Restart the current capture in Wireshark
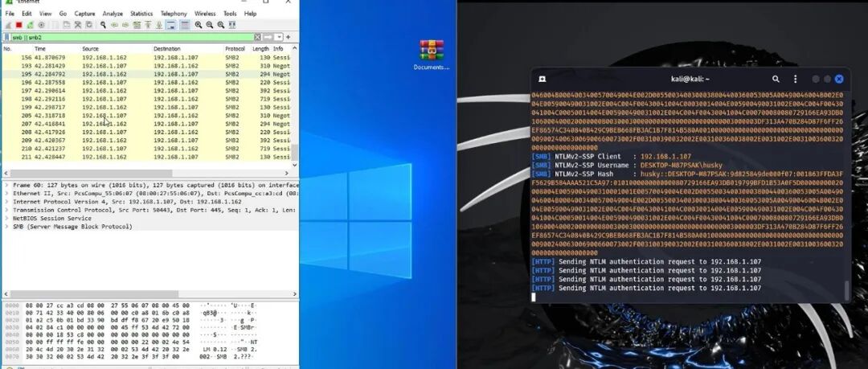 coord(30,25)
